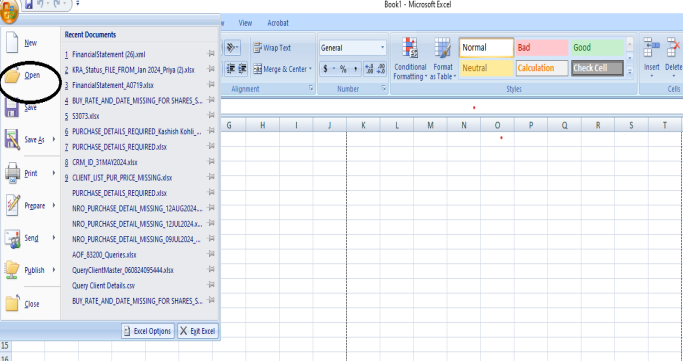
Task: Expand the Print submenu arrow
Action: [x=54, y=173]
